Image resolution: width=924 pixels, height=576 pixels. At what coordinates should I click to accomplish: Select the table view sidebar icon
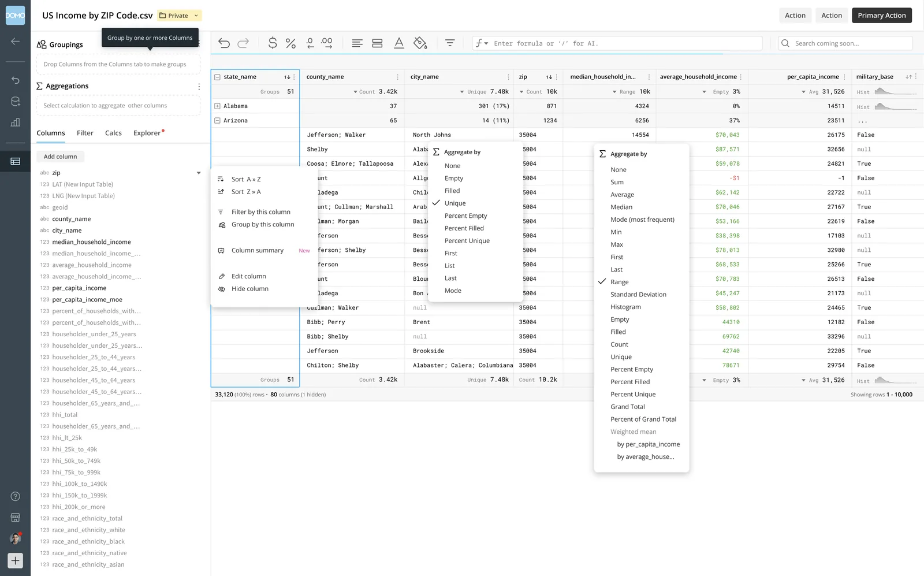click(x=16, y=162)
